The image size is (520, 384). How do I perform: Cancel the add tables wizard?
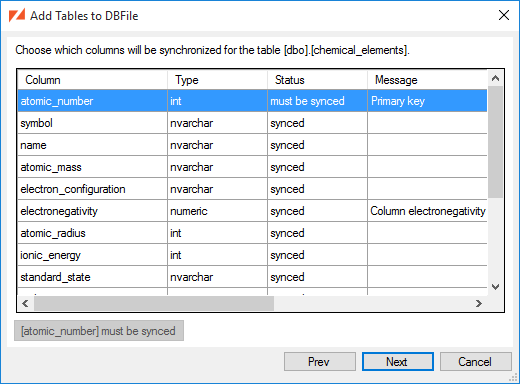(x=476, y=362)
